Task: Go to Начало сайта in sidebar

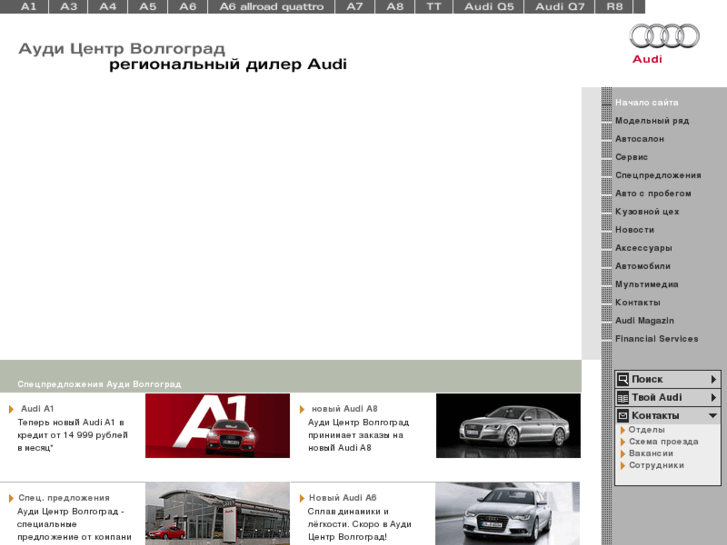Action: [x=646, y=103]
